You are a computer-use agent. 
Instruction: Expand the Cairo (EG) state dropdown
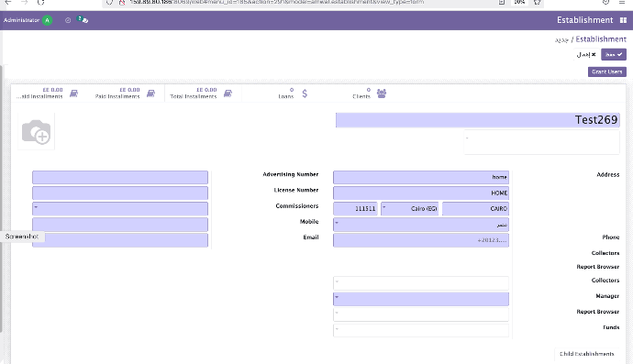(409, 209)
